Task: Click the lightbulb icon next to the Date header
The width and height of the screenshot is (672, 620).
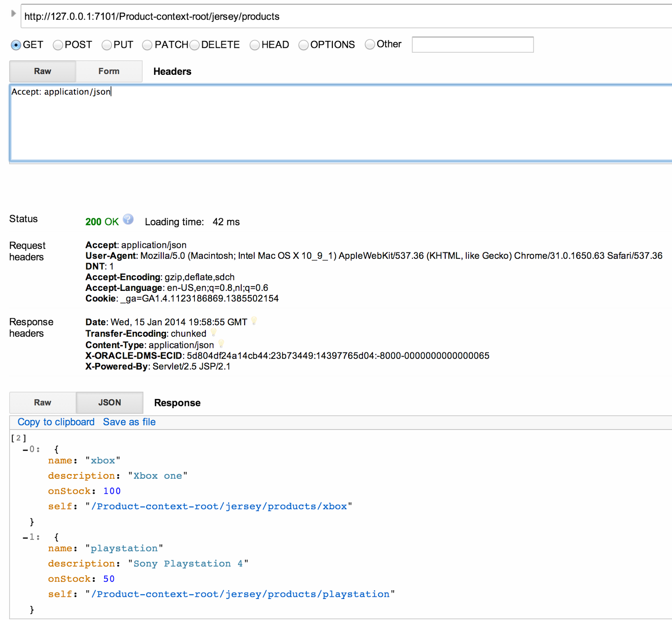Action: click(x=253, y=321)
